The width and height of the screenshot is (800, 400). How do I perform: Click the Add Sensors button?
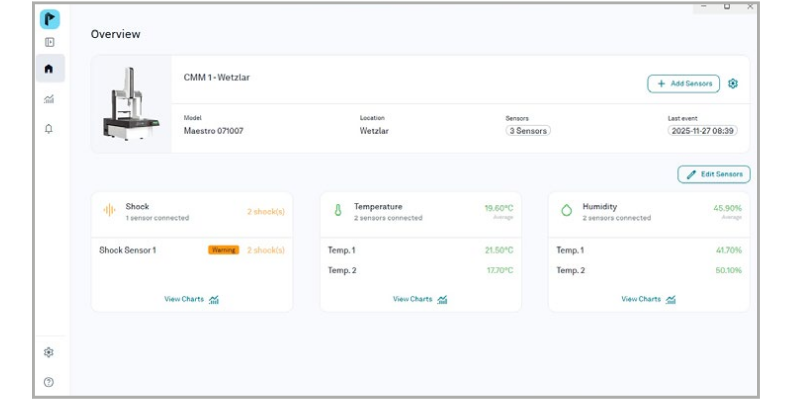coord(684,84)
